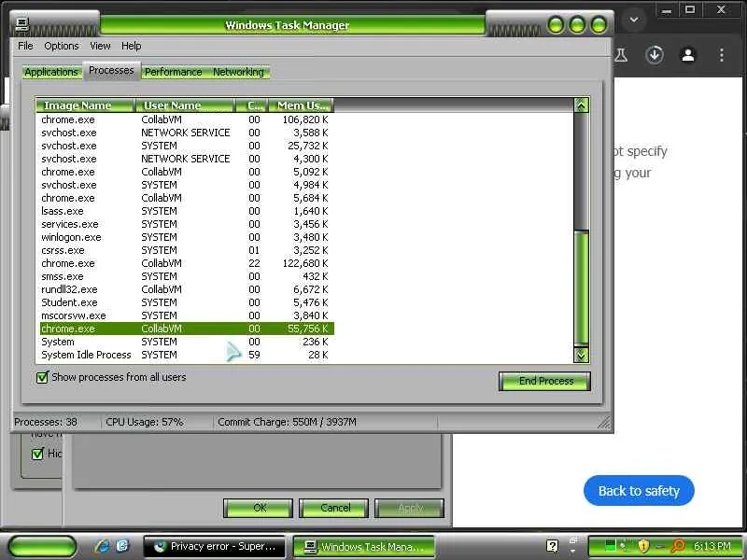Toggle the partially hidden Hi... checkbox behind

point(37,454)
